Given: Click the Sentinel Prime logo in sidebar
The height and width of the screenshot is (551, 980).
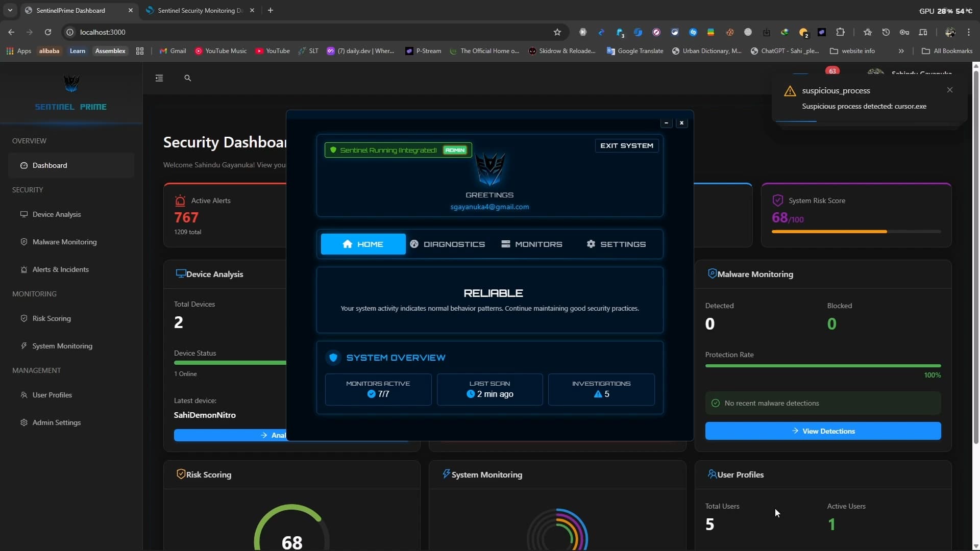Looking at the screenshot, I should 71,84.
